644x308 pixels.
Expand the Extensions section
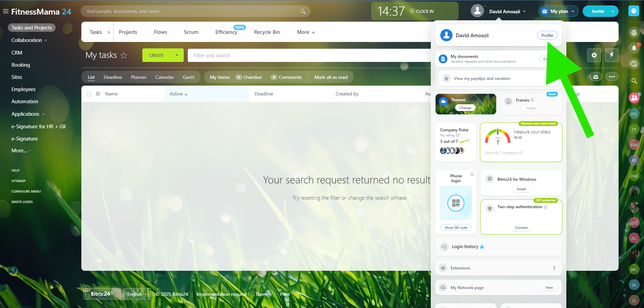(x=498, y=268)
